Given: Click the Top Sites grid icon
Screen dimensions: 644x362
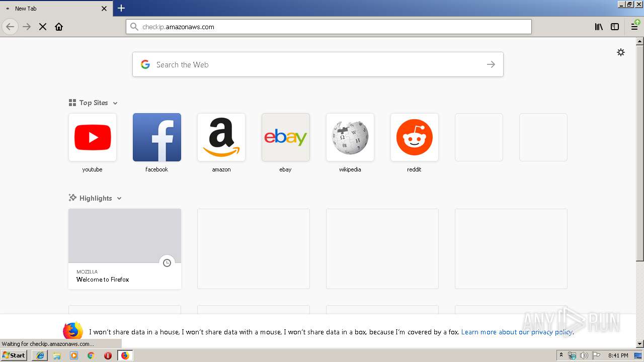Looking at the screenshot, I should coord(72,103).
